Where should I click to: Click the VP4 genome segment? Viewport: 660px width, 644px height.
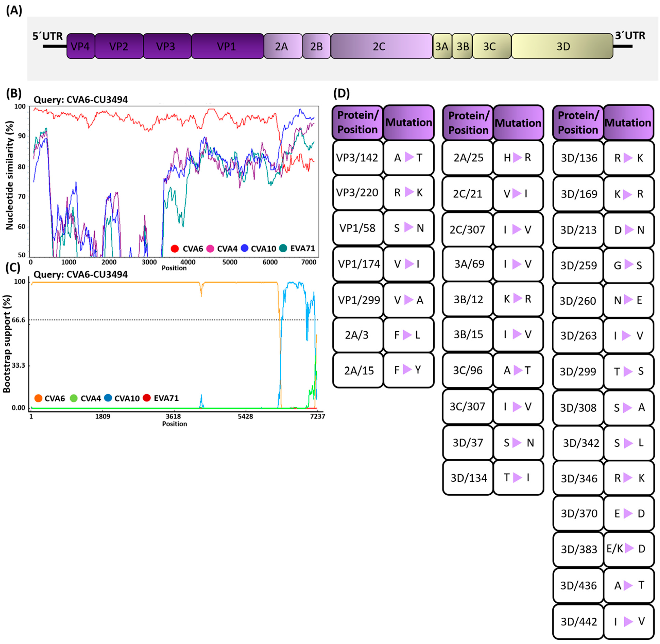click(x=81, y=46)
